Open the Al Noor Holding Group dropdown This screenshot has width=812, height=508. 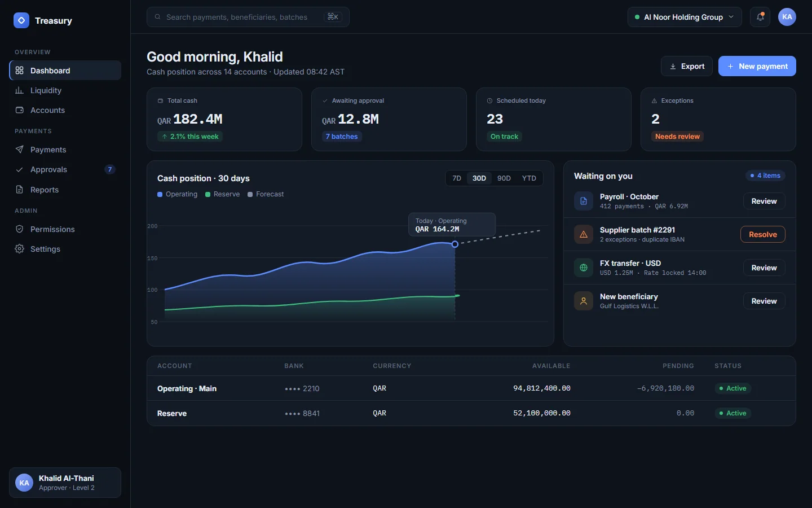coord(685,17)
